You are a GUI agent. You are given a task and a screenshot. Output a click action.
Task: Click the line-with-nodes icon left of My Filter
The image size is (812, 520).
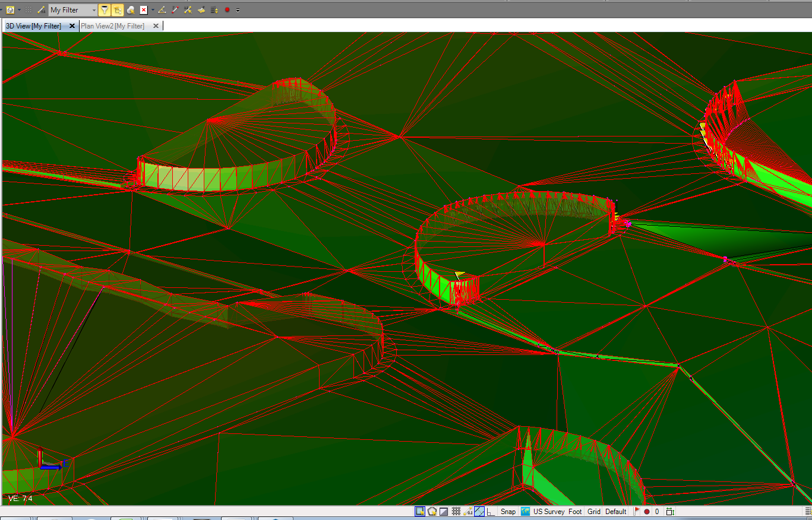[x=41, y=10]
